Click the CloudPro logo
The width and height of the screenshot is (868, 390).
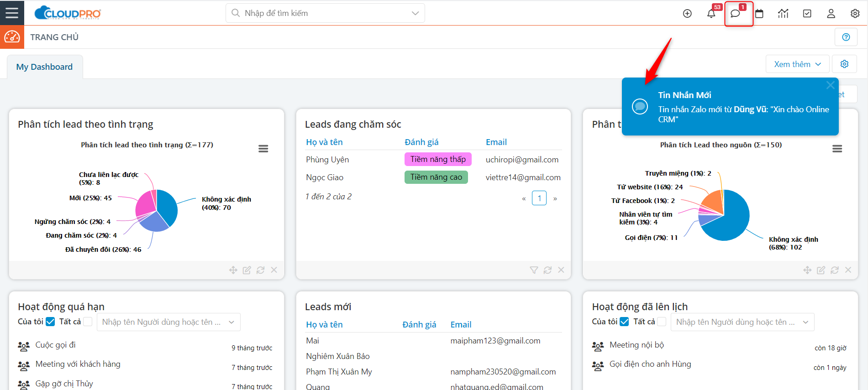pos(68,13)
